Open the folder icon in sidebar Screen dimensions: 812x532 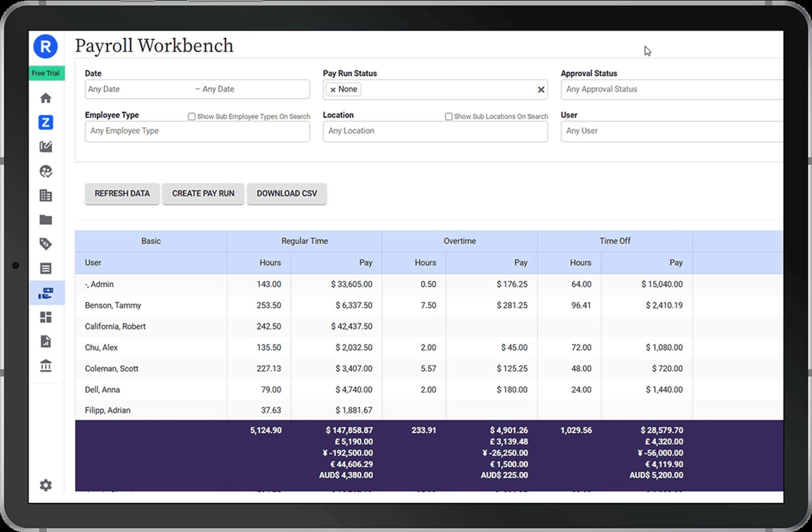tap(46, 220)
